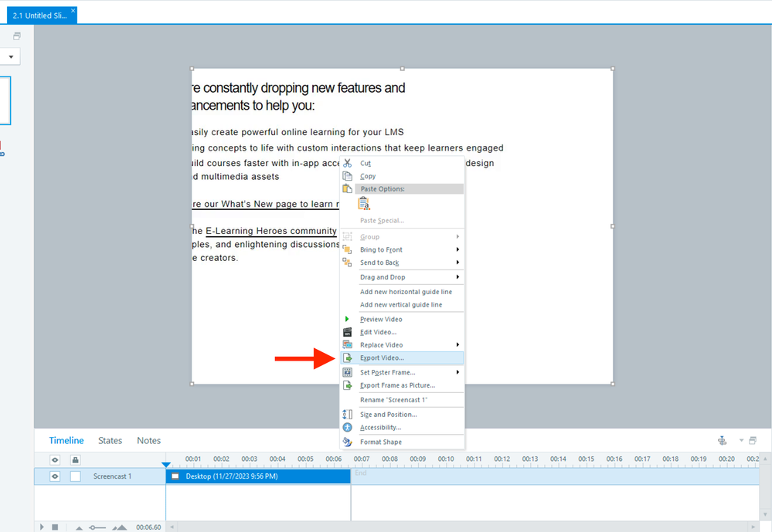This screenshot has height=532, width=772.
Task: Switch to the Timeline tab
Action: 66,440
